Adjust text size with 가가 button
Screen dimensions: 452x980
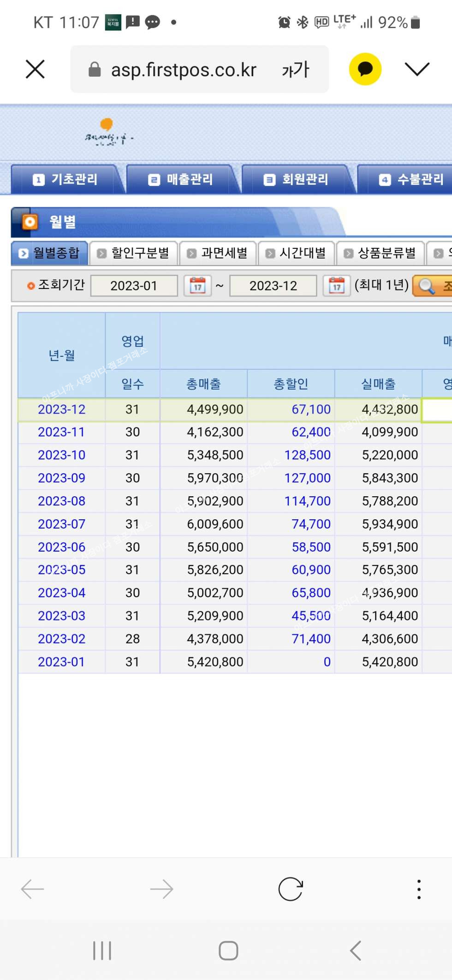point(296,70)
